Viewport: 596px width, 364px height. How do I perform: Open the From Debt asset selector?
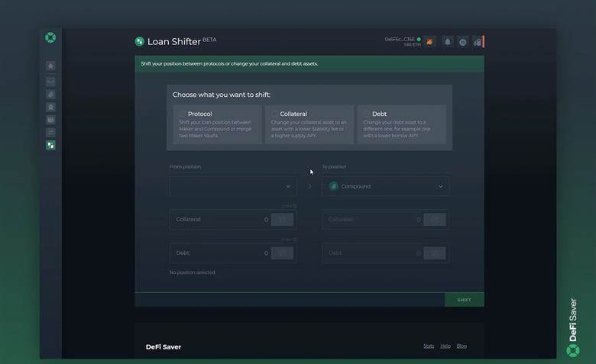pos(282,253)
